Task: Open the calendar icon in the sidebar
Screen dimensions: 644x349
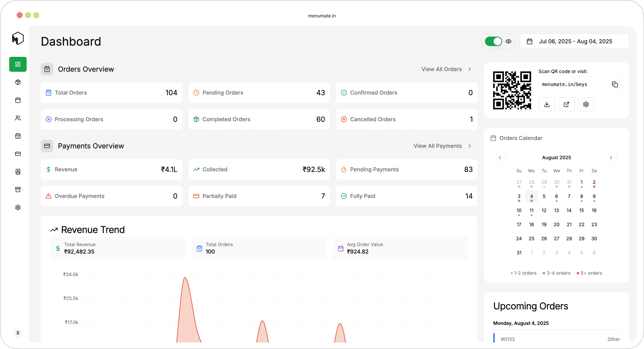Action: tap(18, 100)
